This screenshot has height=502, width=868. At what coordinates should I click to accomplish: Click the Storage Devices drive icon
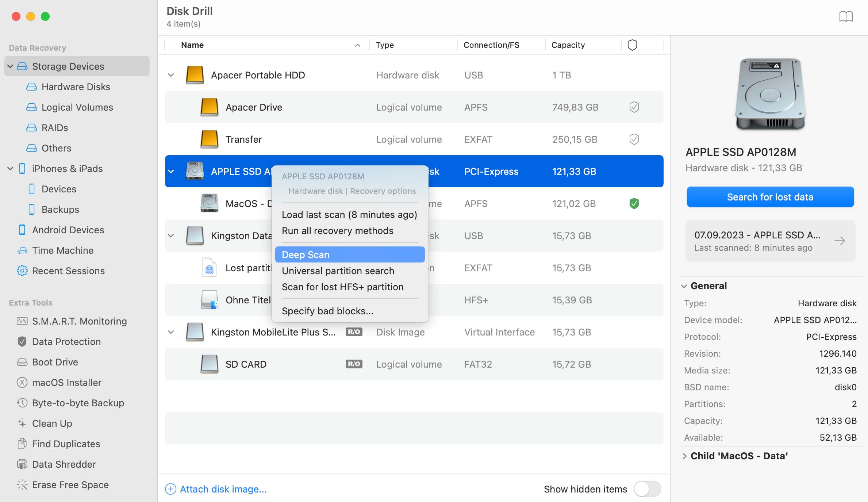pyautogui.click(x=22, y=66)
